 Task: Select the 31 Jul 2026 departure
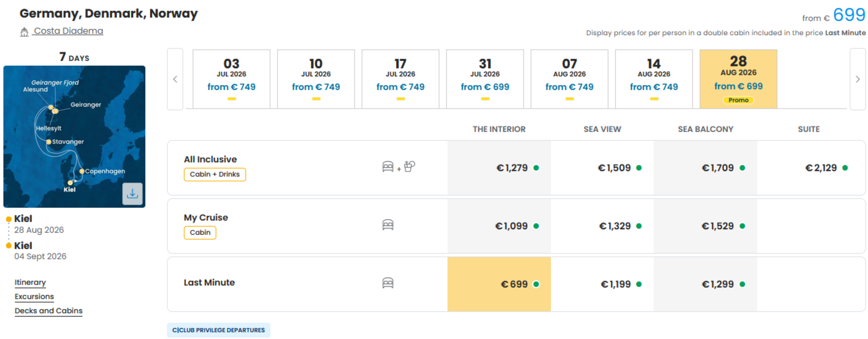(x=485, y=79)
